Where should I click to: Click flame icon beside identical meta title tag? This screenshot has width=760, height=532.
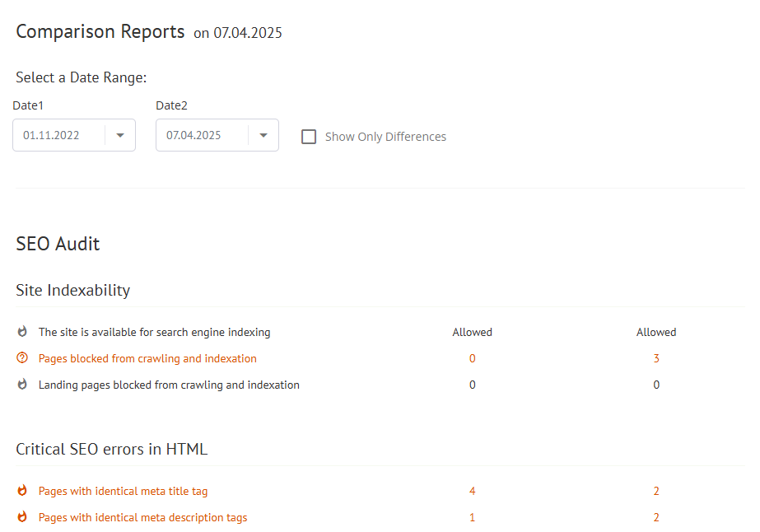22,491
